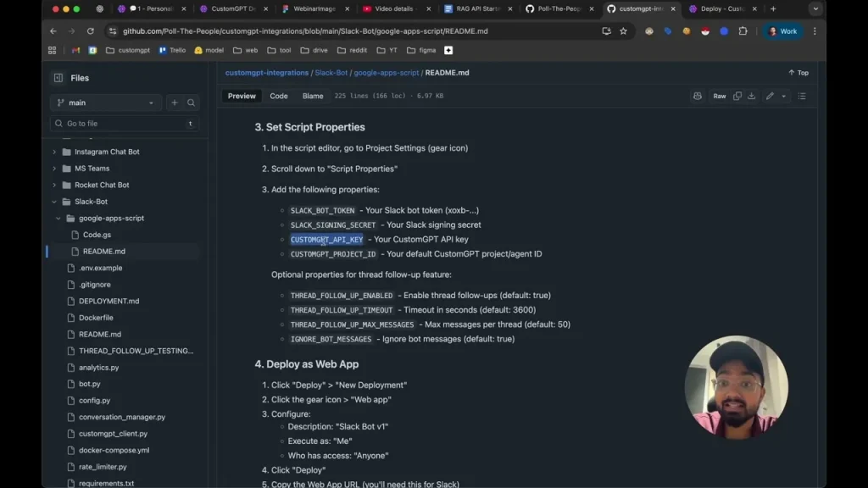Copy raw file contents icon
This screenshot has width=868, height=488.
[737, 96]
